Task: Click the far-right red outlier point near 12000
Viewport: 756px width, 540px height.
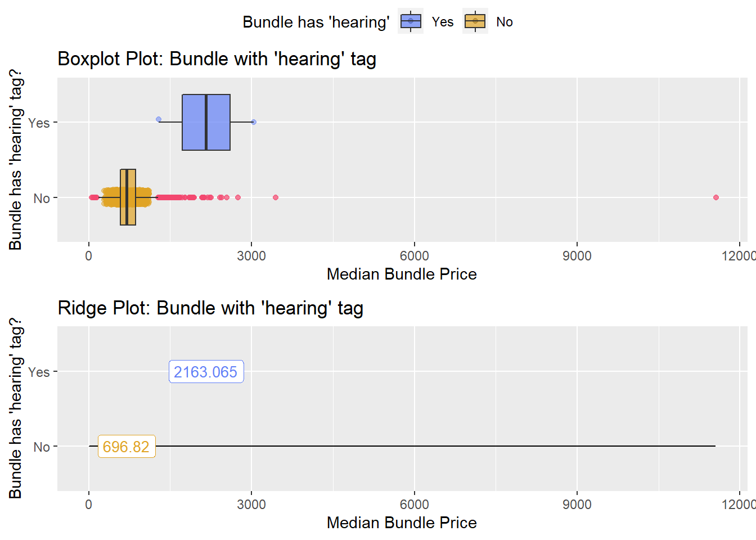Action: click(716, 197)
